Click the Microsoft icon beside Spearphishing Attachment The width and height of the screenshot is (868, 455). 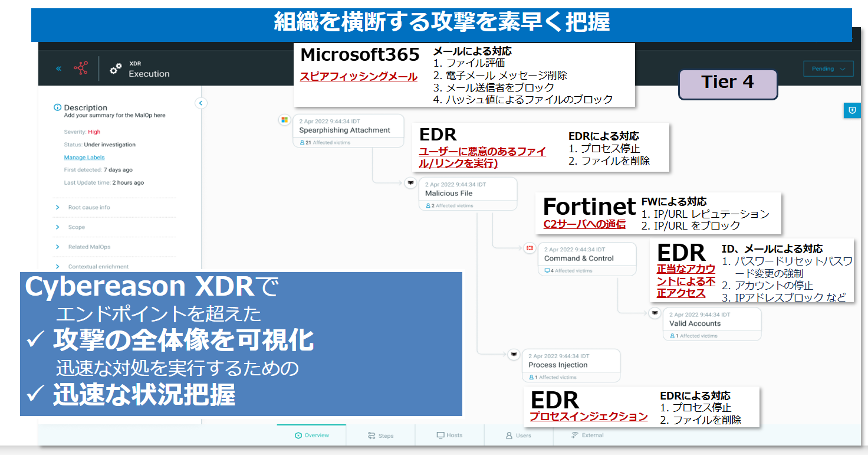click(284, 120)
